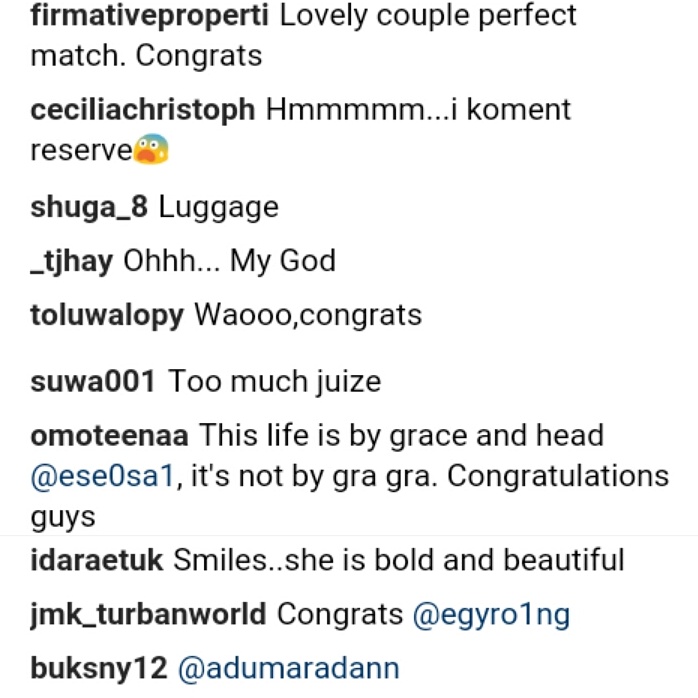
Task: Select the "Lovely couple perfect" comment text
Action: click(x=428, y=17)
